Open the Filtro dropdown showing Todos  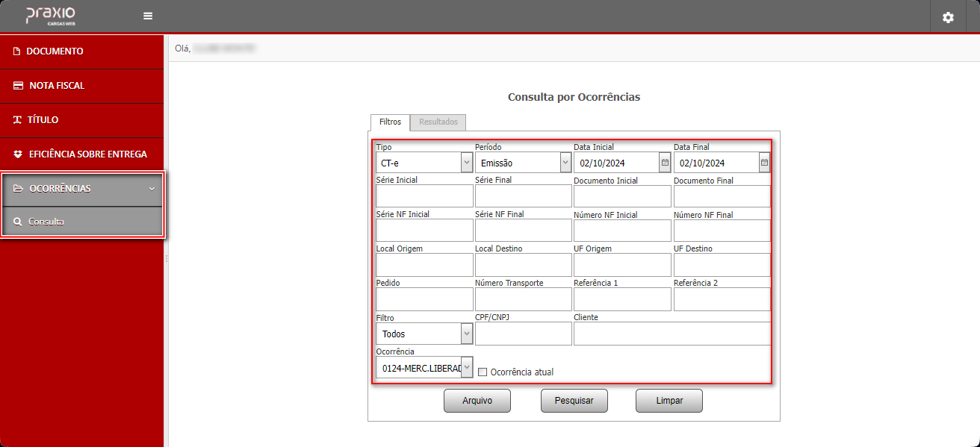click(424, 334)
